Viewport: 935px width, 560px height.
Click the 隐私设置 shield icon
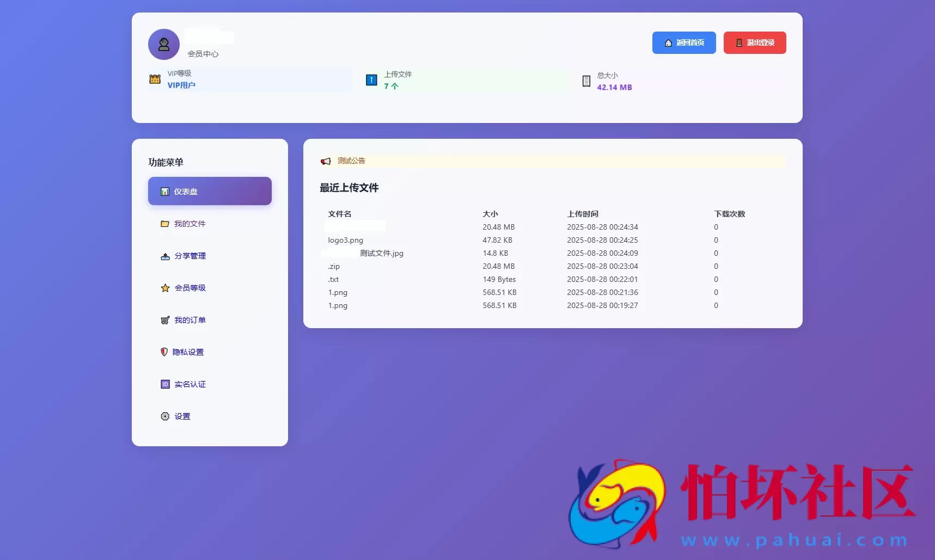coord(164,352)
